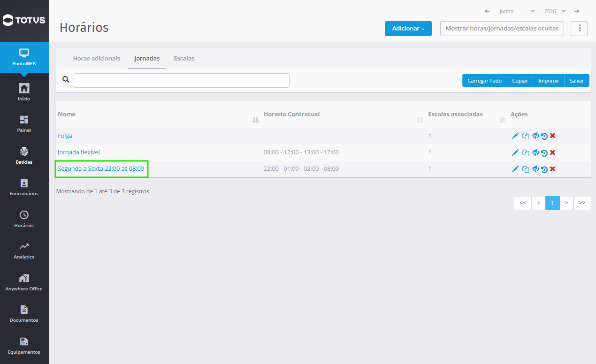This screenshot has height=364, width=596.
Task: Go to previous page with < button
Action: (x=538, y=203)
